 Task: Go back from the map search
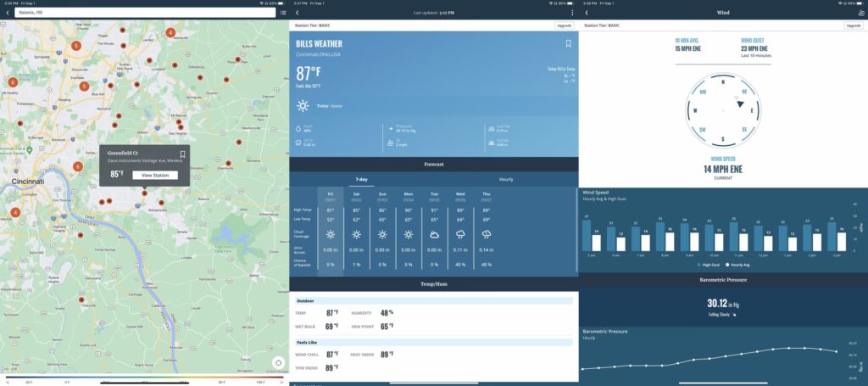(8, 13)
